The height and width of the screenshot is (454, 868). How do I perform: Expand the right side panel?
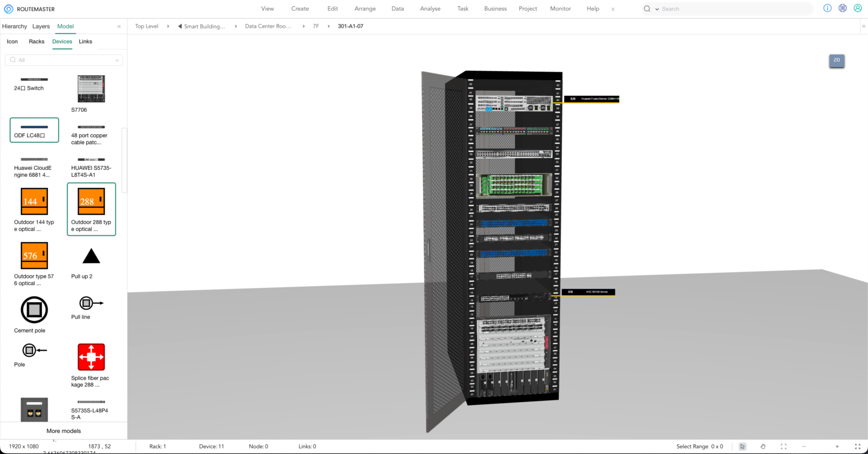click(863, 27)
